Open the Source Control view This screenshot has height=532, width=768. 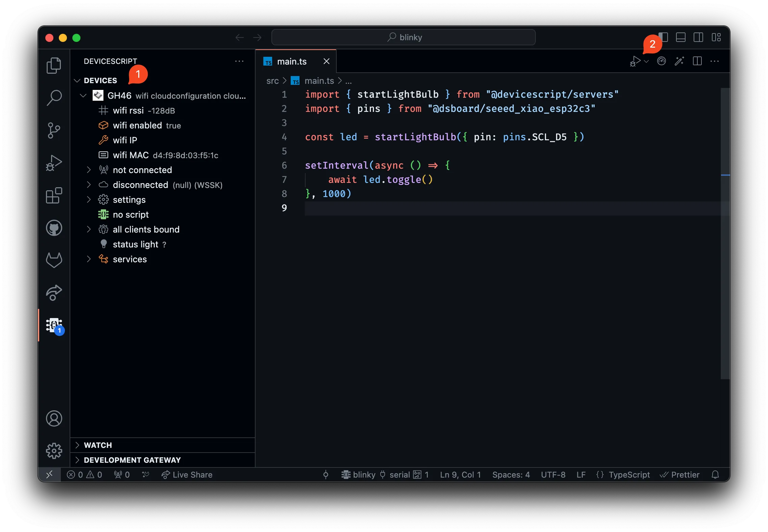click(54, 130)
